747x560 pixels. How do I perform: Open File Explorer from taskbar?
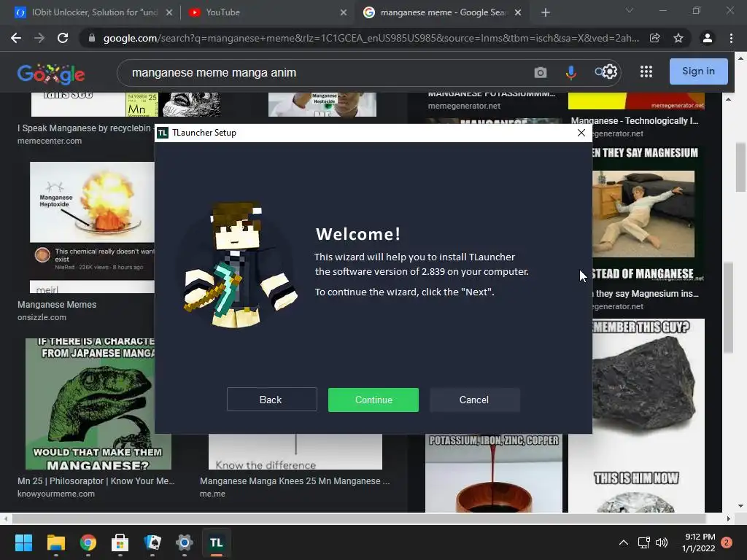55,542
